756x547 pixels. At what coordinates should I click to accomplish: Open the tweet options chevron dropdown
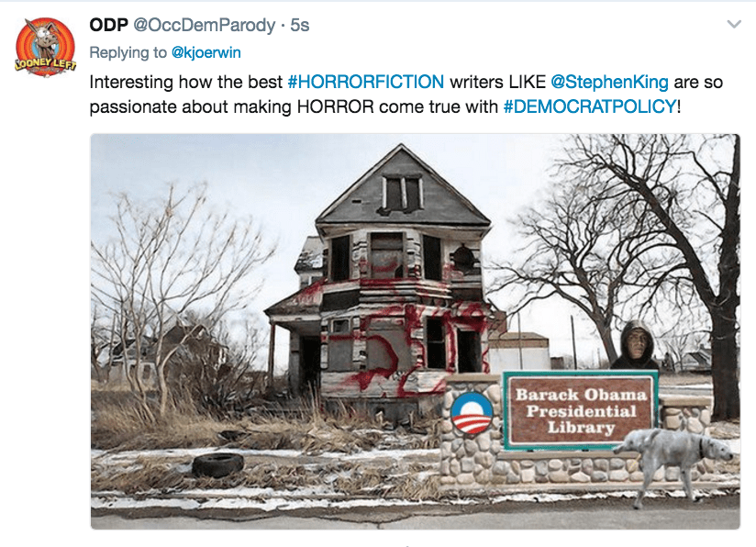pyautogui.click(x=733, y=24)
